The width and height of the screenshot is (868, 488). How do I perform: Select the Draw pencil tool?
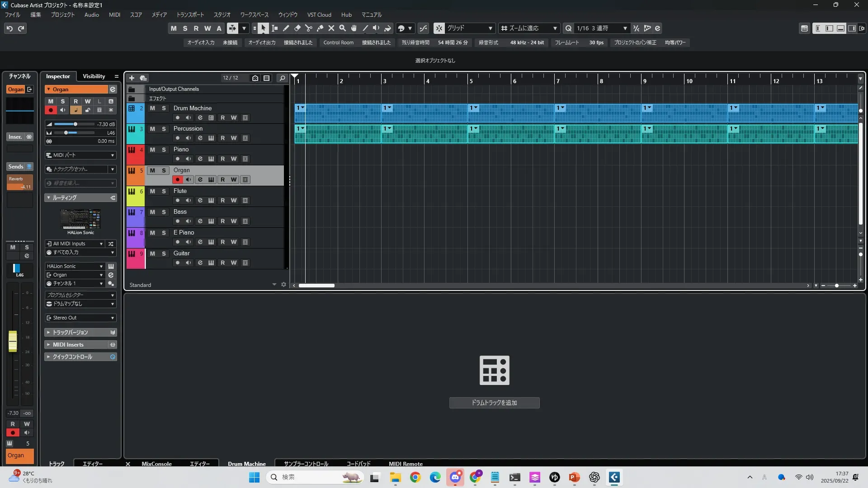pos(286,28)
